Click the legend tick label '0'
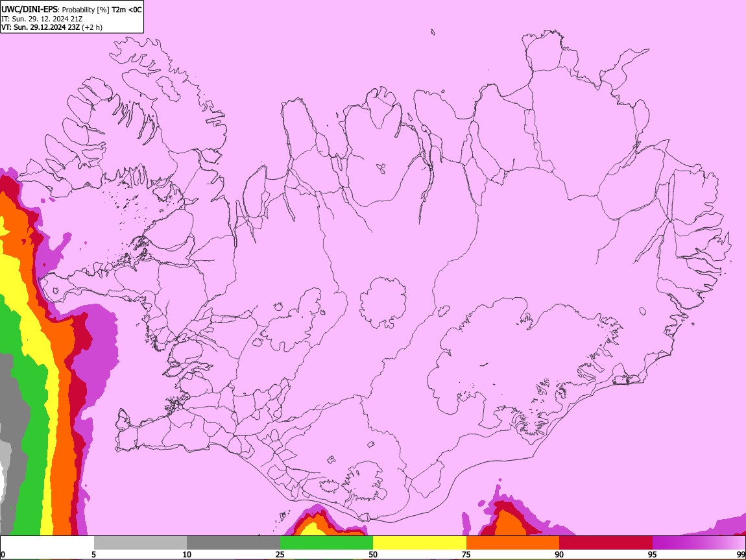Viewport: 746px width, 560px height. (x=3, y=555)
